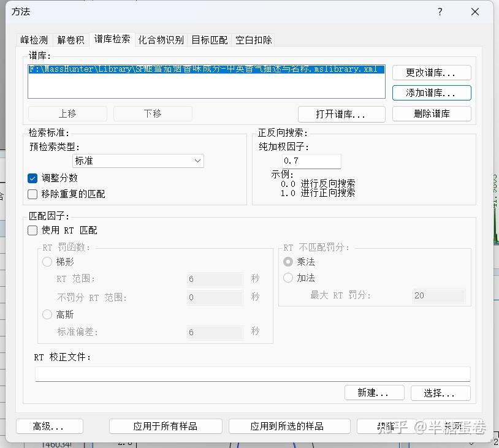Click the dialog help question mark icon

click(x=440, y=12)
